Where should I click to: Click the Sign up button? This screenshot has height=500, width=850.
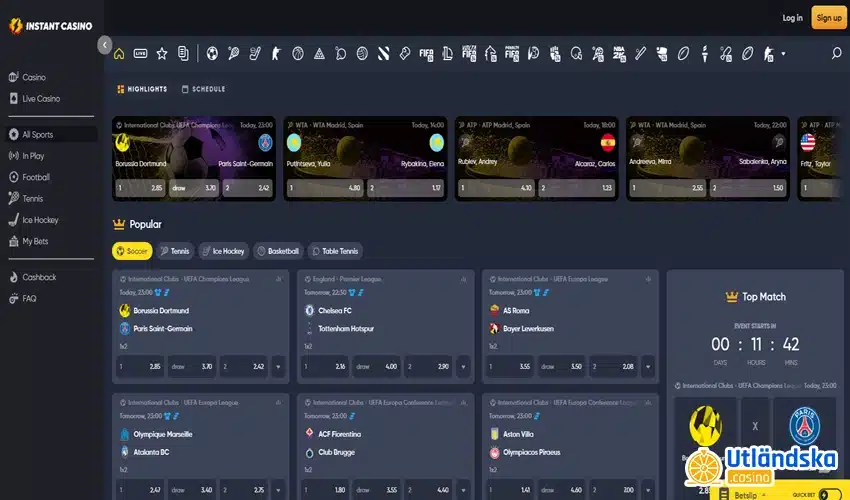point(829,18)
